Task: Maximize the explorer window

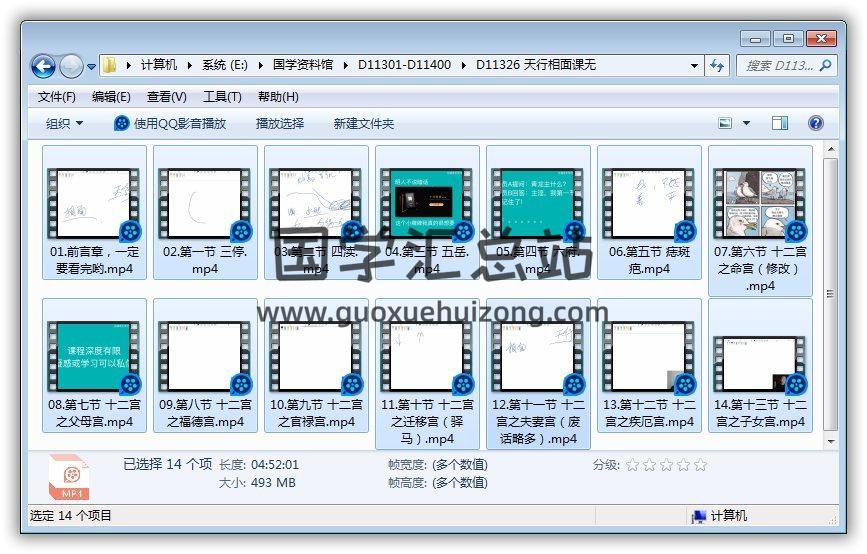Action: point(788,39)
